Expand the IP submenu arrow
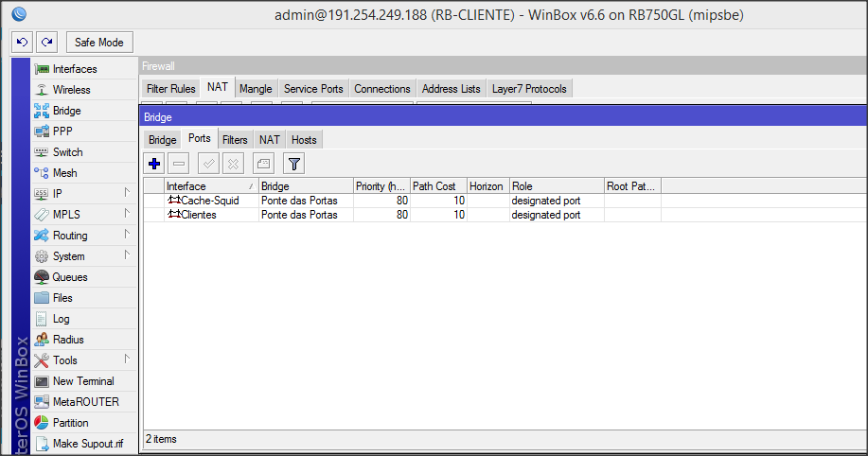 click(x=127, y=192)
